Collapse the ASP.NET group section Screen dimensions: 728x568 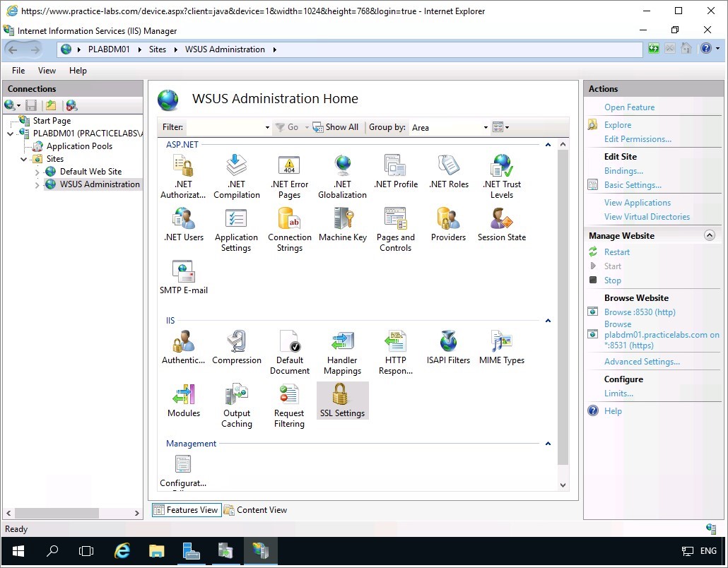coord(548,145)
